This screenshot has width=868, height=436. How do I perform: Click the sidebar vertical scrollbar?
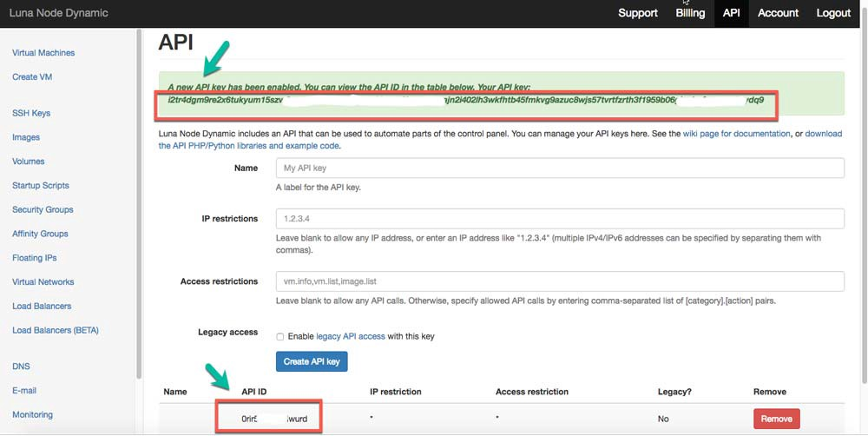[x=139, y=205]
